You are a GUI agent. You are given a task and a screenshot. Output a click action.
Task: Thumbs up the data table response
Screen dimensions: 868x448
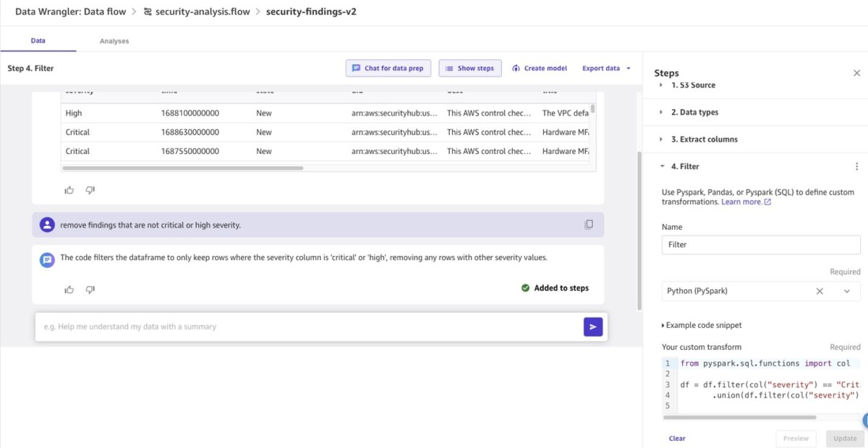(69, 190)
